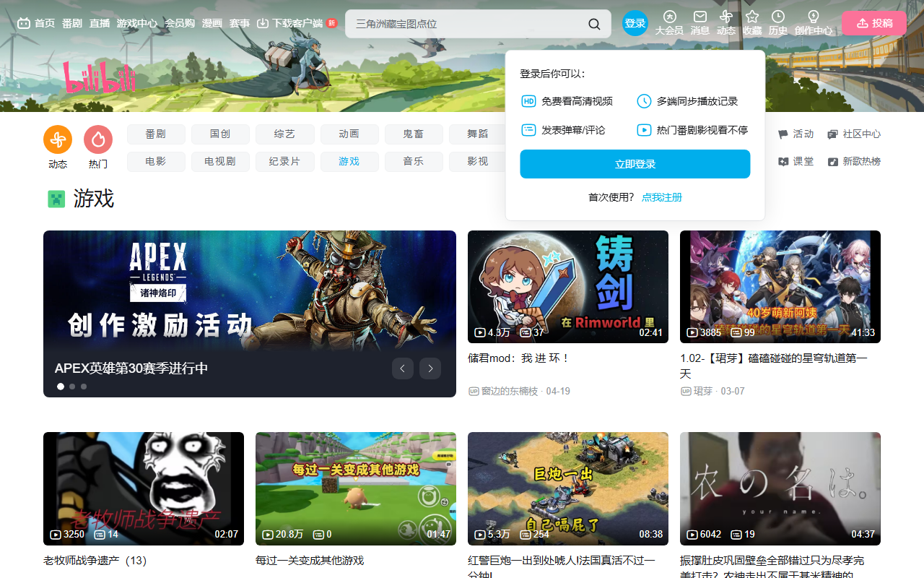Open 新歌热榜 link
This screenshot has width=924, height=578.
click(x=854, y=162)
